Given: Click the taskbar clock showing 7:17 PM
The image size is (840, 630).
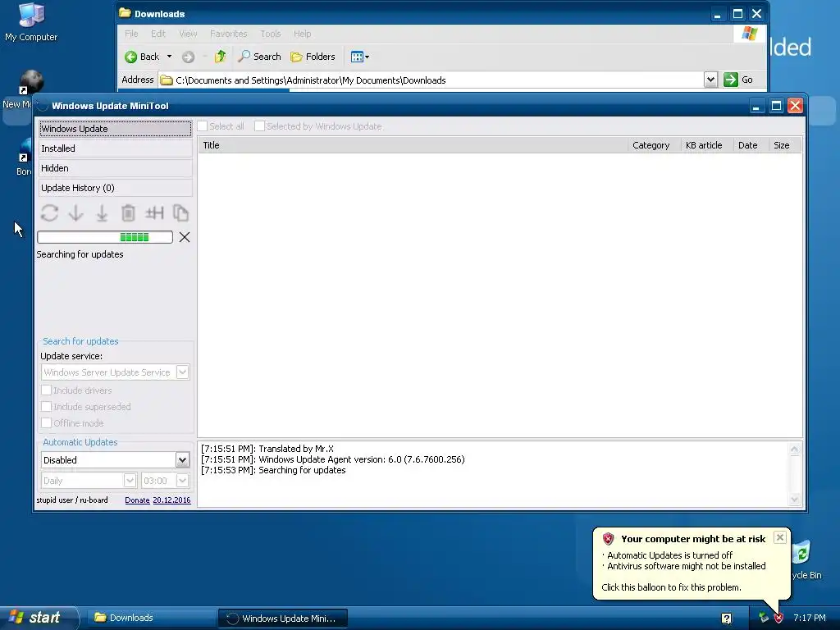Looking at the screenshot, I should (x=810, y=618).
